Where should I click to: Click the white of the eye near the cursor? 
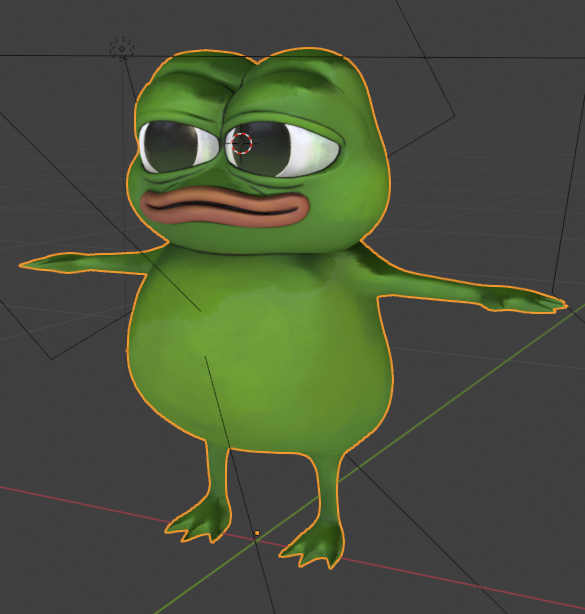click(313, 151)
